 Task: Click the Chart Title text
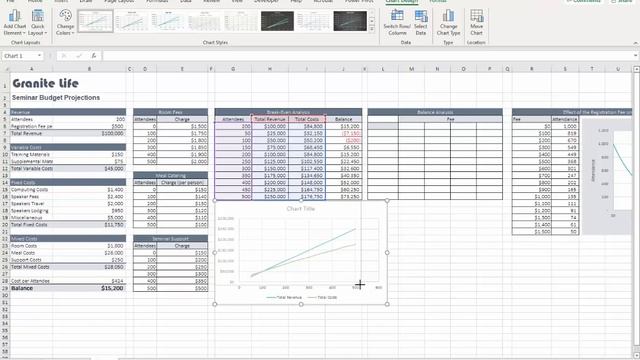click(x=301, y=209)
